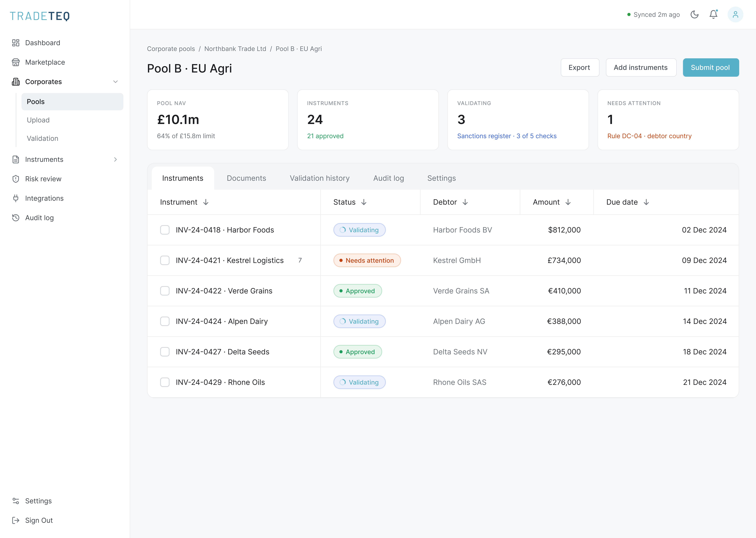
Task: Tick the INV-24-0422 Verde Grains checkbox
Action: tap(165, 291)
